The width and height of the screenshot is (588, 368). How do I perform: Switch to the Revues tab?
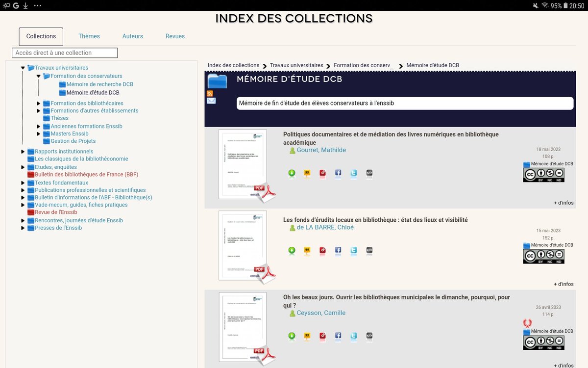pyautogui.click(x=175, y=36)
